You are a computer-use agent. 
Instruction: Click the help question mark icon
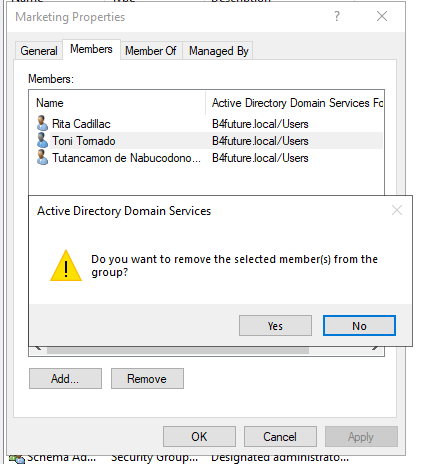pos(337,16)
